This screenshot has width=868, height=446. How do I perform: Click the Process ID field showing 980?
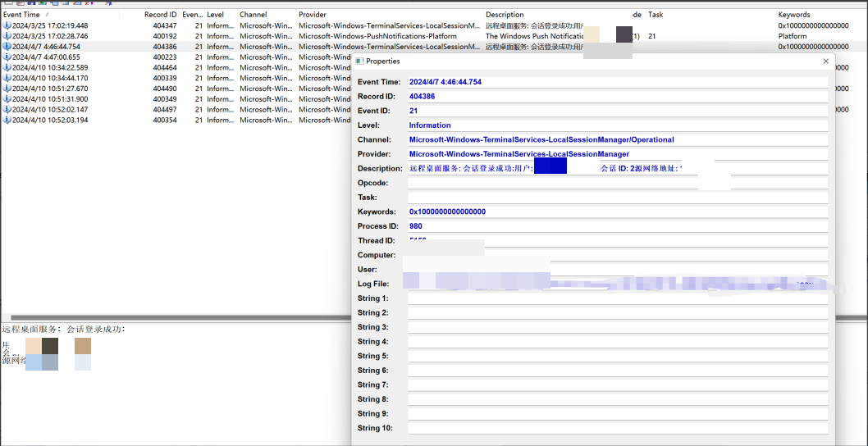click(x=617, y=226)
